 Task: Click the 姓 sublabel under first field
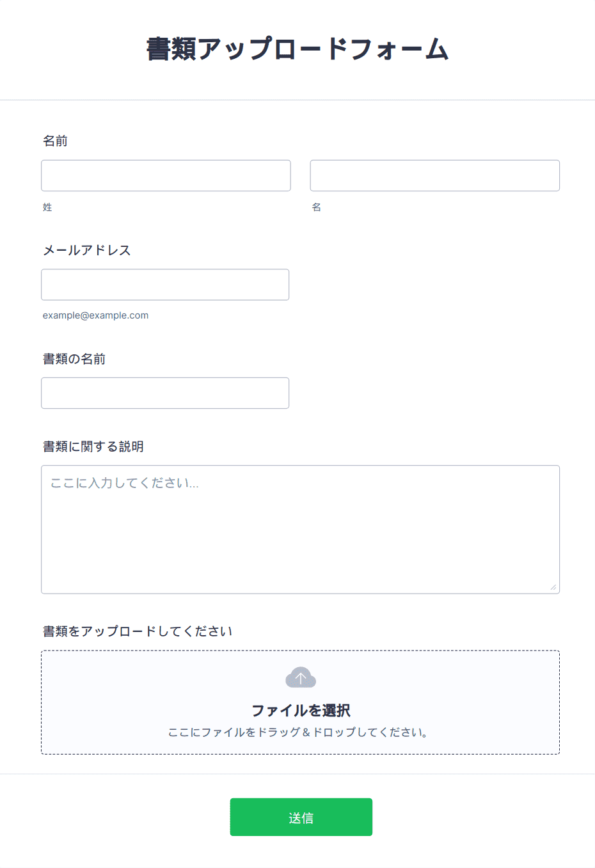click(47, 207)
